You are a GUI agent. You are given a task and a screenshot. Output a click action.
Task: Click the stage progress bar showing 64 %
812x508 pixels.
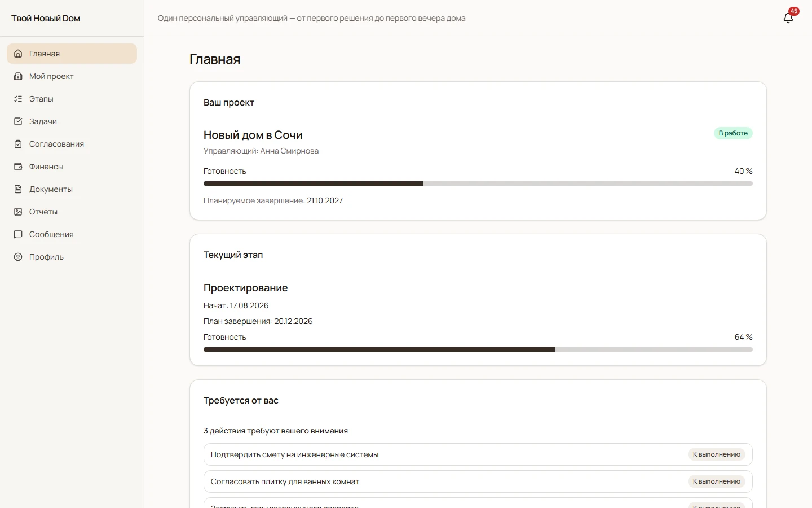tap(478, 349)
